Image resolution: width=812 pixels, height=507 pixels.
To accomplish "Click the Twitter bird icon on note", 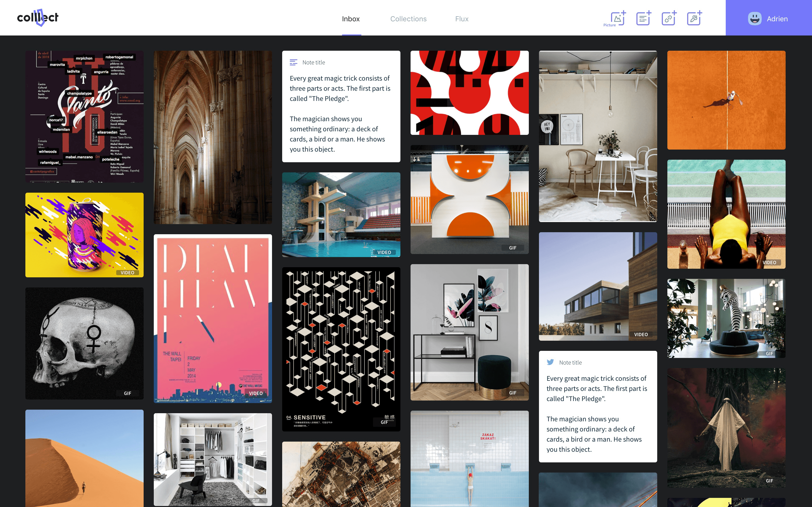I will pyautogui.click(x=550, y=362).
